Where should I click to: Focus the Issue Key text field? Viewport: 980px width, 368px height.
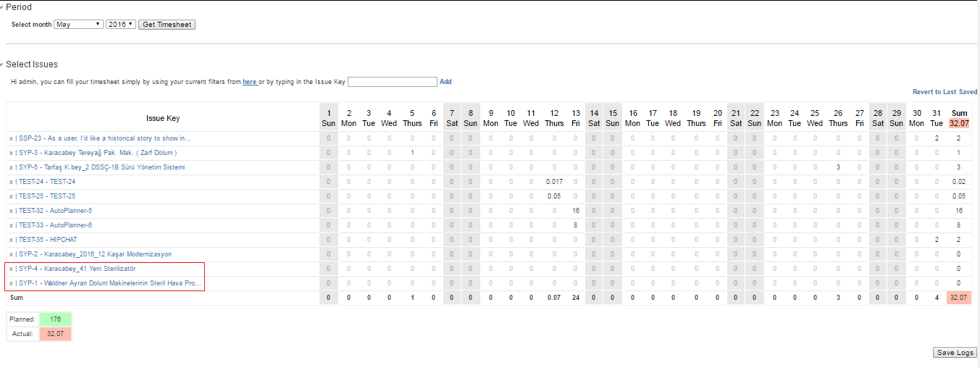pyautogui.click(x=392, y=82)
